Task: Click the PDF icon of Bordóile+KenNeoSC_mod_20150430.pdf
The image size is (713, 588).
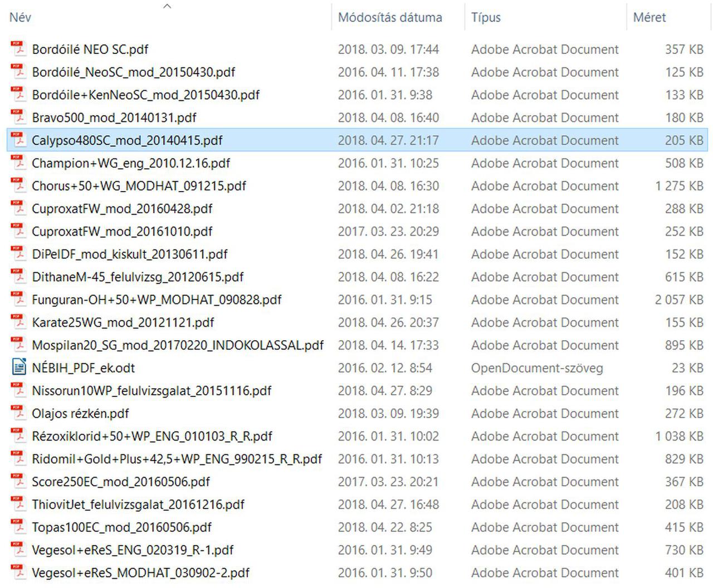Action: 19,95
